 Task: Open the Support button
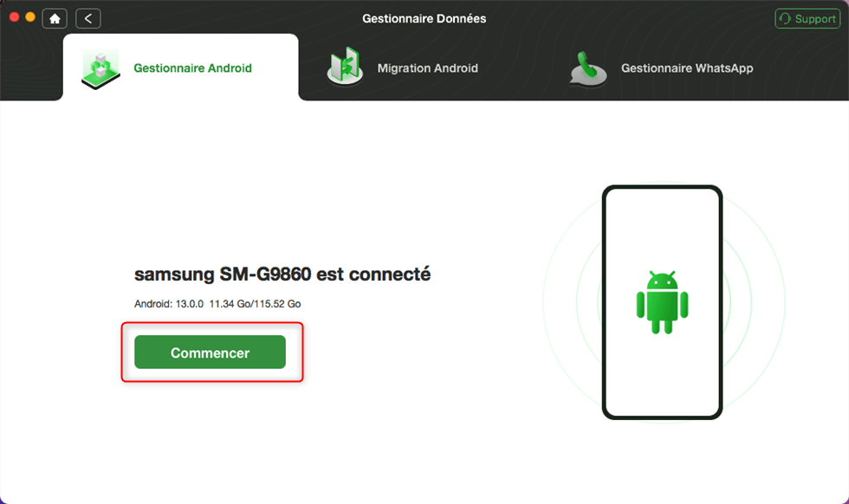[807, 19]
